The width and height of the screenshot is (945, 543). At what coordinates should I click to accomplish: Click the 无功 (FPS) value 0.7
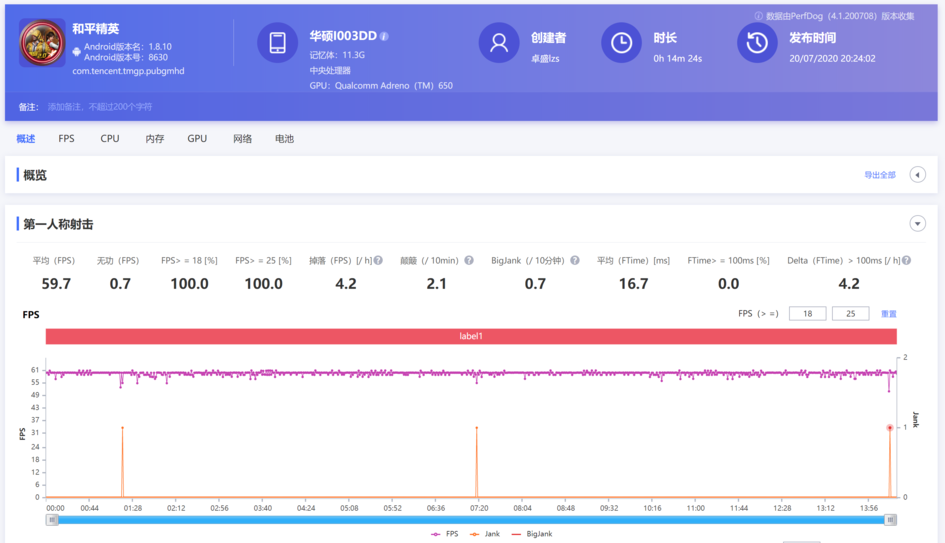pos(120,284)
